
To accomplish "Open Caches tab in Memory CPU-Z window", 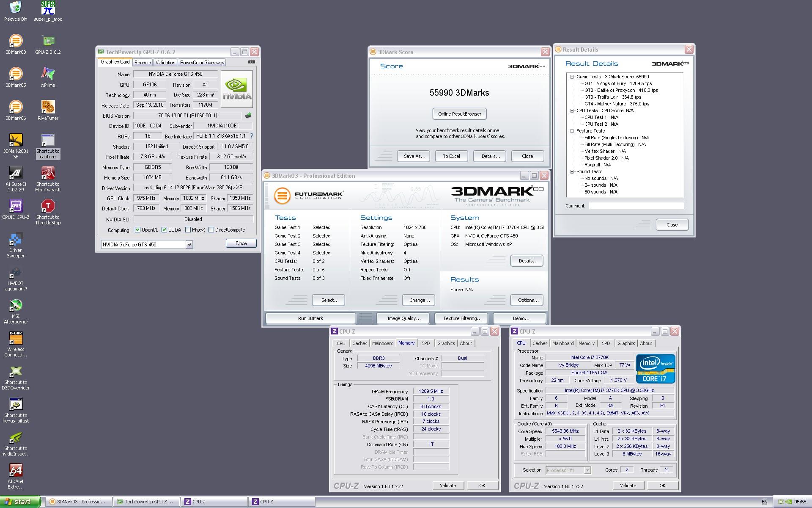I will (x=360, y=343).
